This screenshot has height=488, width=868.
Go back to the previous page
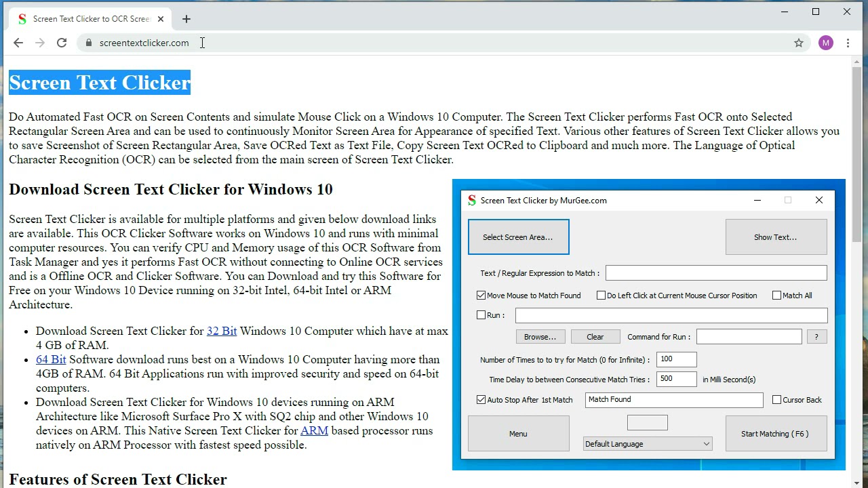pos(18,43)
